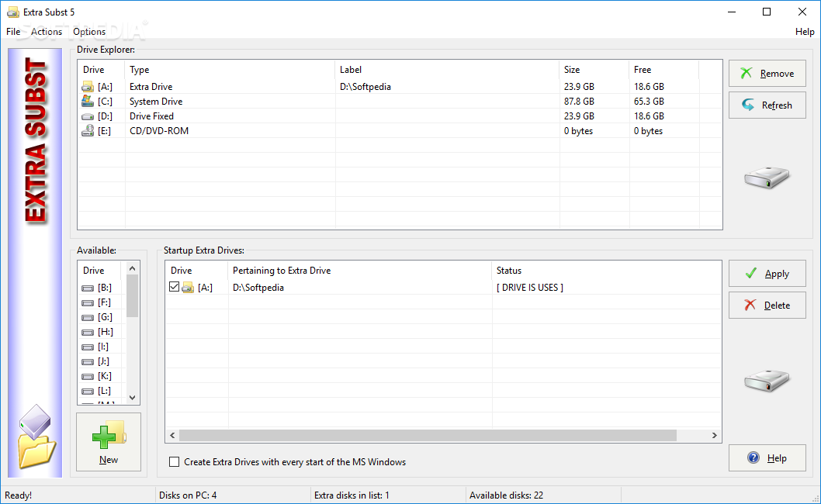Screen dimensions: 821x504
Task: Click the hard drive image beside Startup list
Action: [x=767, y=381]
